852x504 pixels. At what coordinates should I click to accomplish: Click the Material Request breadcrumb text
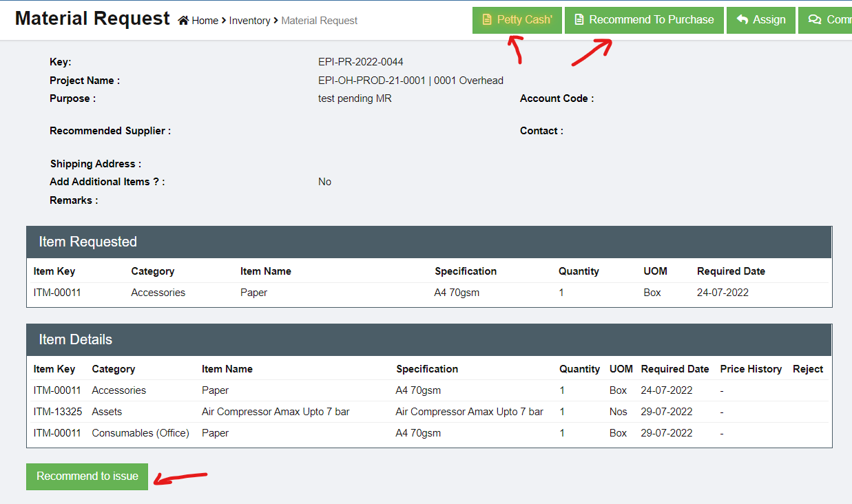[x=319, y=21]
